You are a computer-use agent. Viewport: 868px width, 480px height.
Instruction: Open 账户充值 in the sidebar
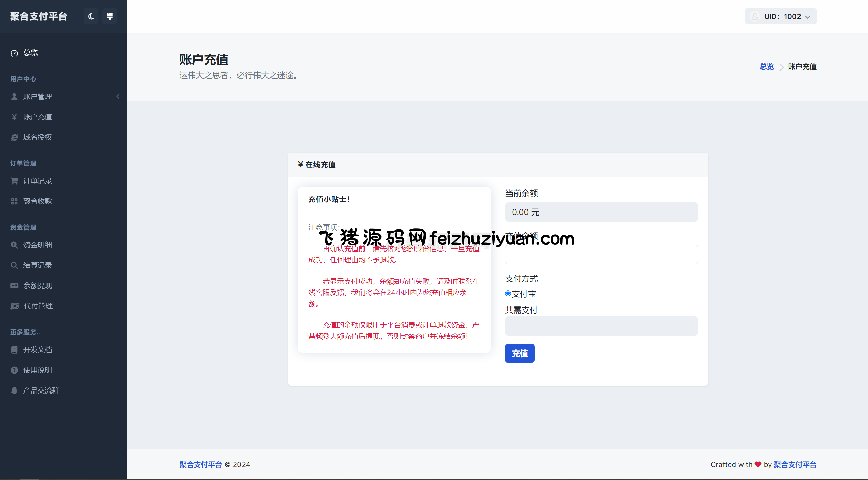(x=37, y=117)
